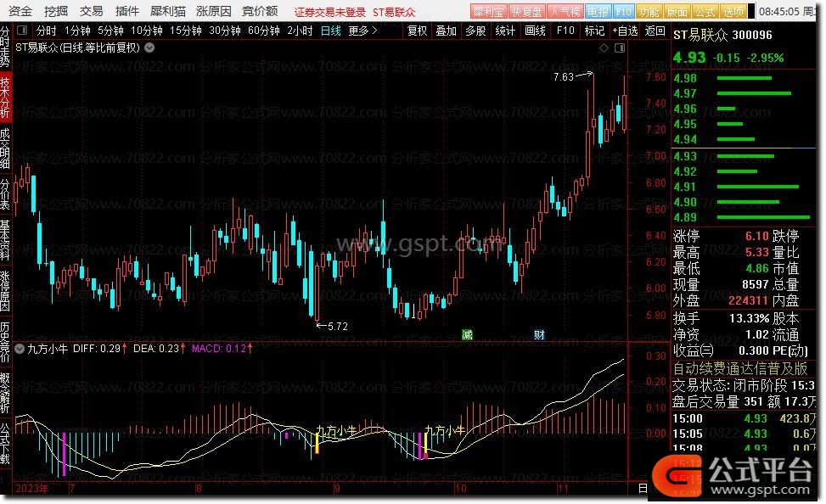826x504 pixels.
Task: Expand the dropdown beside ST易联众 chart title
Action: (149, 48)
